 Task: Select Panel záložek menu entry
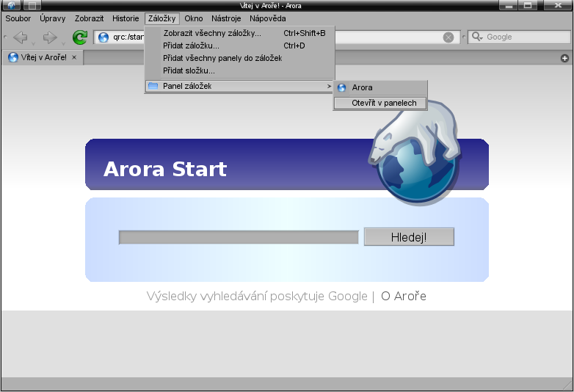click(240, 87)
